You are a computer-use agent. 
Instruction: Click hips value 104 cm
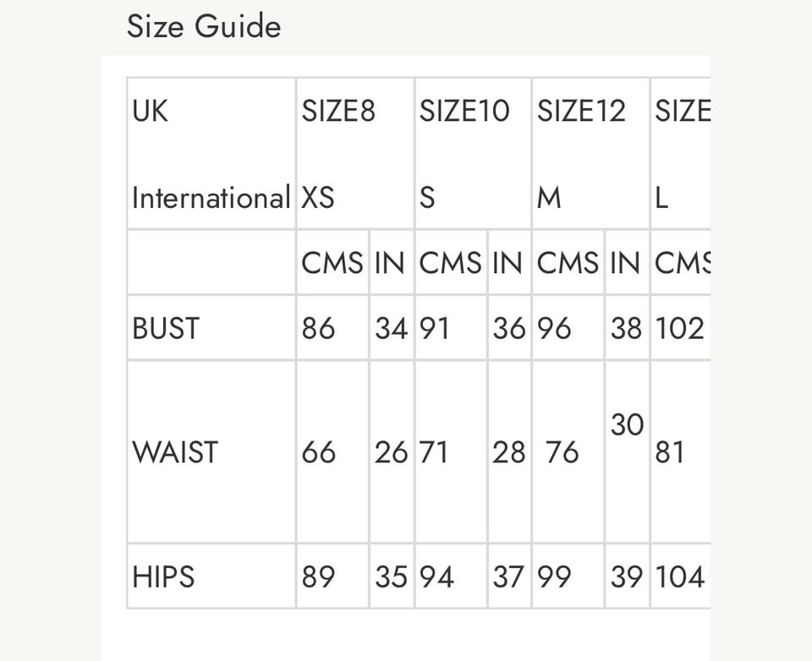pos(679,576)
